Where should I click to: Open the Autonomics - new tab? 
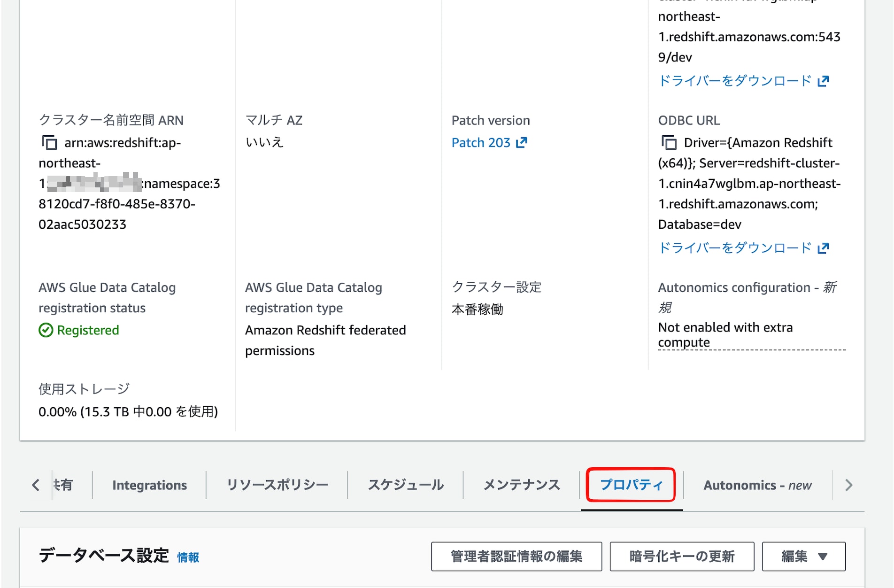pyautogui.click(x=757, y=485)
